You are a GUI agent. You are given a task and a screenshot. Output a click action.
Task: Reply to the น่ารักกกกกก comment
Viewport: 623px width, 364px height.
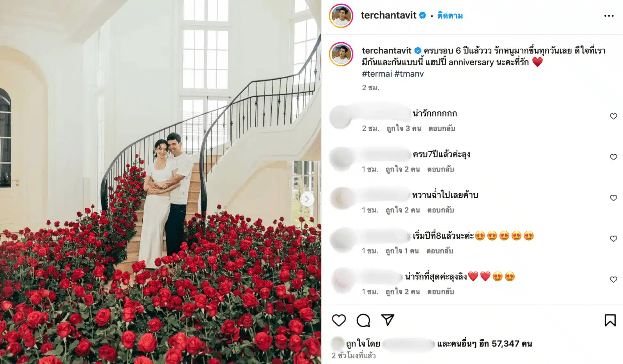[x=442, y=128]
